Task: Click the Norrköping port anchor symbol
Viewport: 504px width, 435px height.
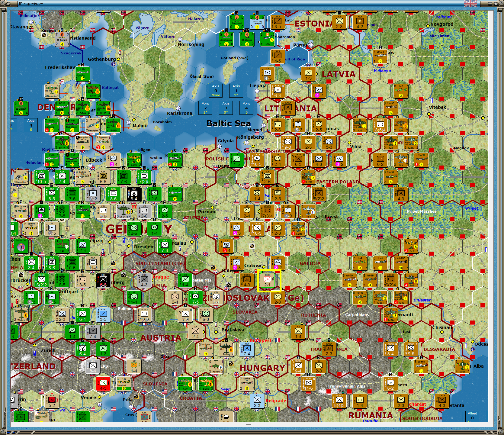Action: 180,40
